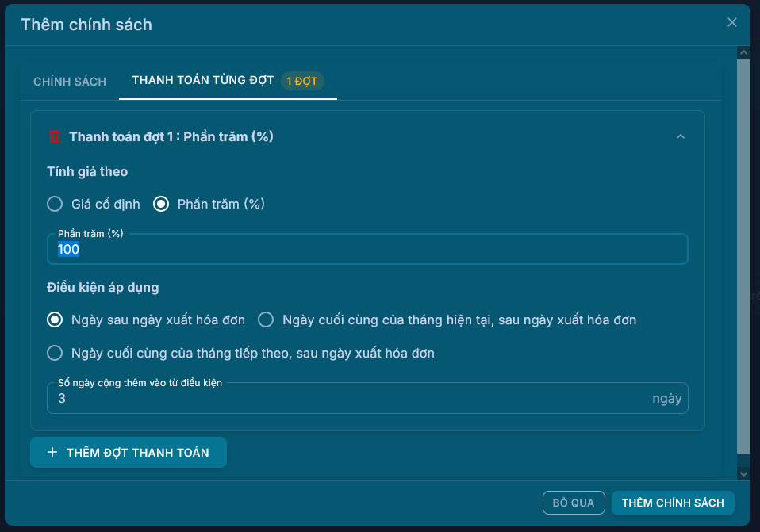
Task: Close the Thêm chính sách dialog
Action: (x=732, y=22)
